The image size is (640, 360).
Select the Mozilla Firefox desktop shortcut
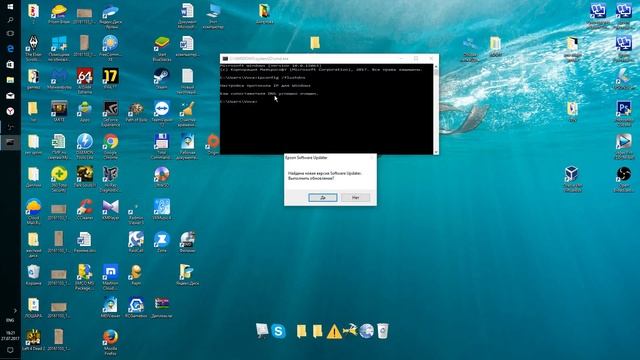tap(110, 342)
